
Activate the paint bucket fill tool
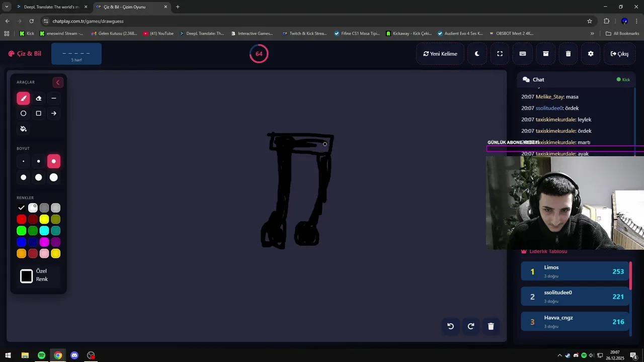pos(23,129)
